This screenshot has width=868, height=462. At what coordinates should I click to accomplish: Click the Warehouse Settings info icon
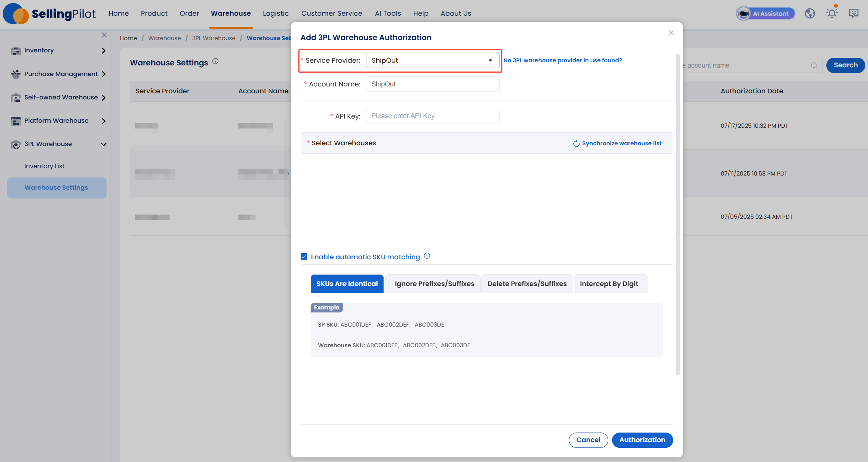point(215,61)
